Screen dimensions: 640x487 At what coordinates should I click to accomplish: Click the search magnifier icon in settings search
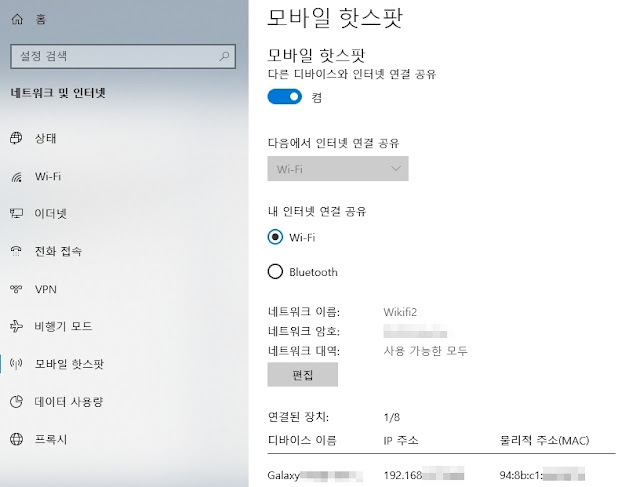[224, 56]
